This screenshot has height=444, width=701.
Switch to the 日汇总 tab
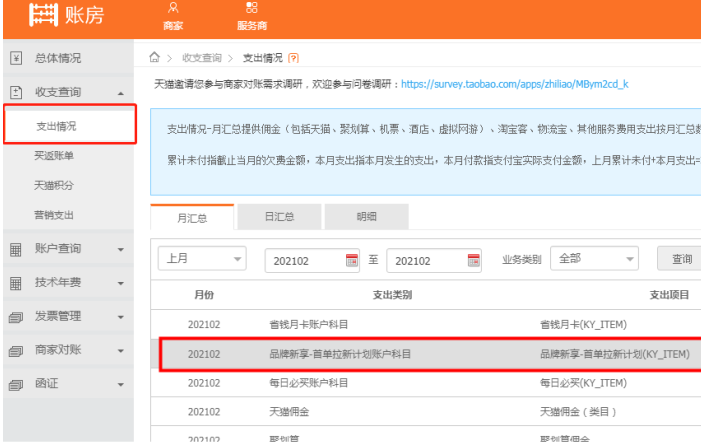click(x=279, y=217)
